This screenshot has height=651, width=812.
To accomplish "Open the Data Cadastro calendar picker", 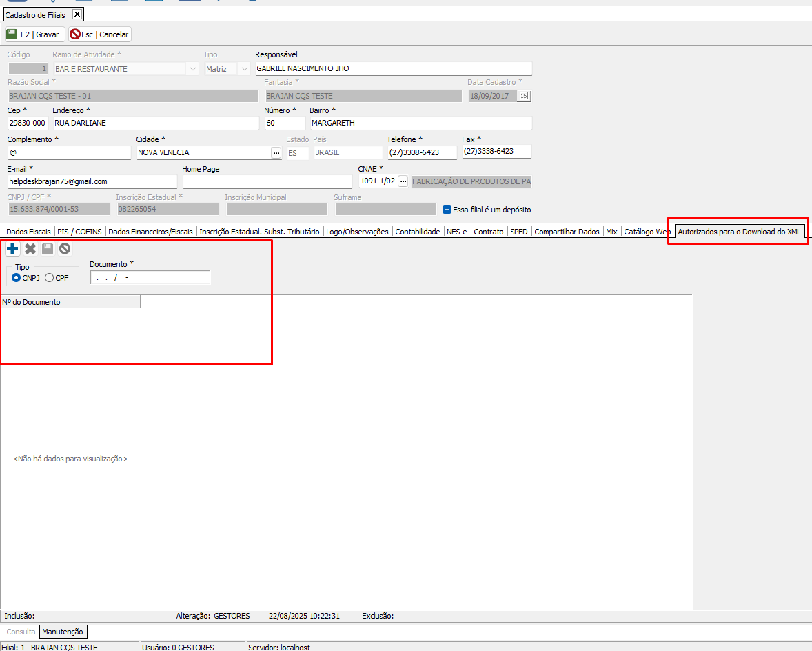I will pos(524,96).
